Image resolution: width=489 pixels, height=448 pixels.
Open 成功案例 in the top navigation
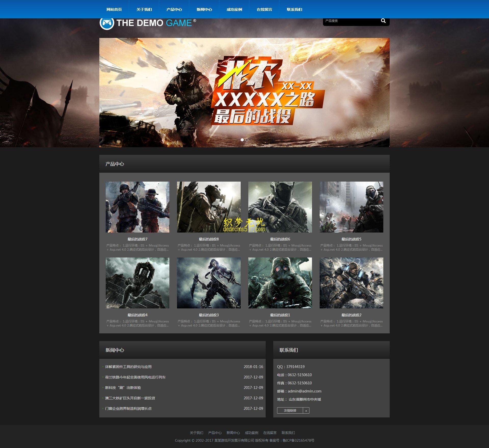coord(234,9)
